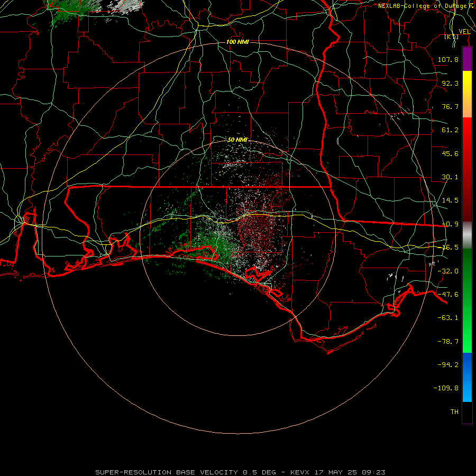The image size is (476, 476).
Task: Click the 50 NMI range ring label
Action: click(x=237, y=140)
